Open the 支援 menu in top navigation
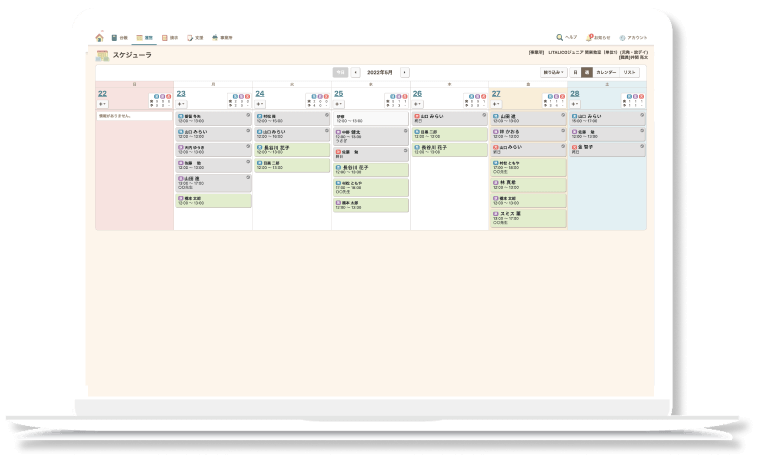The image size is (760, 456). 194,37
